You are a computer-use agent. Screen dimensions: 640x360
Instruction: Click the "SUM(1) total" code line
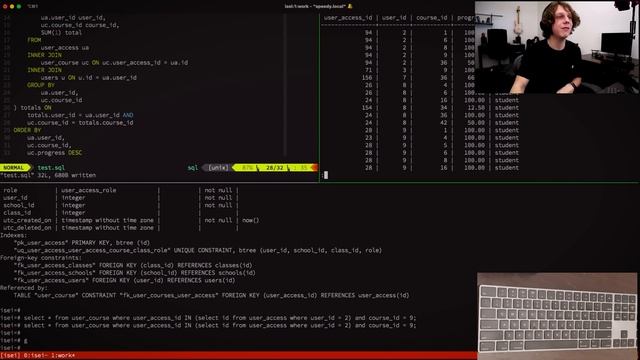61,33
